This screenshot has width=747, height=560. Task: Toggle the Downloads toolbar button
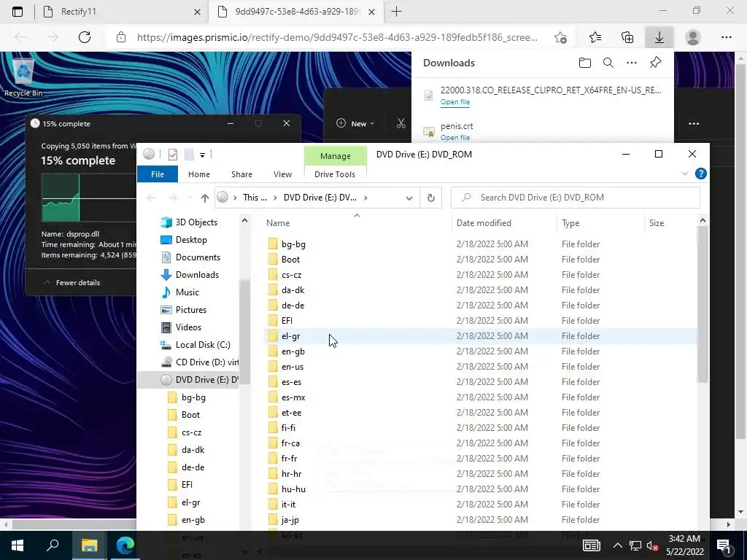click(659, 37)
